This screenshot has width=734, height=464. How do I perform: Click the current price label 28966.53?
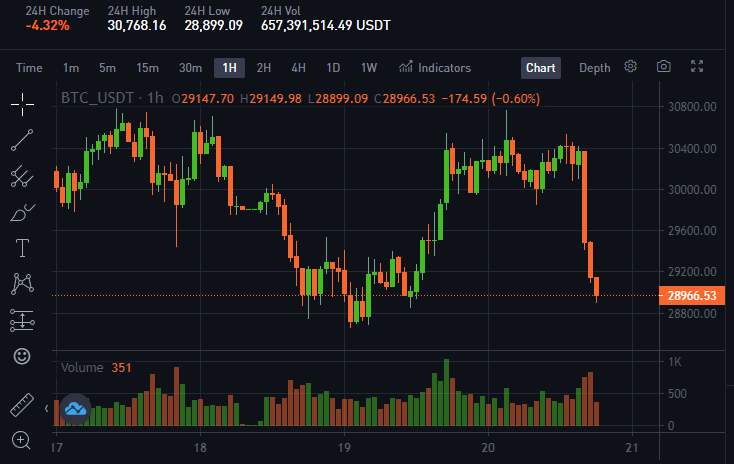point(691,295)
